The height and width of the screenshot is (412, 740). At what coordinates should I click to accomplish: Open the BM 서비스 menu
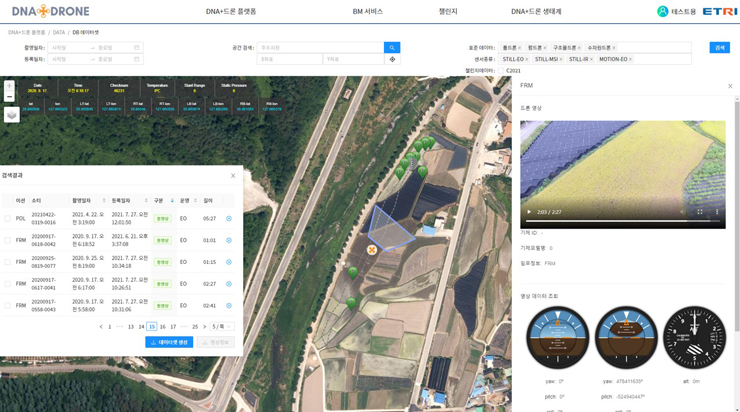tap(367, 11)
